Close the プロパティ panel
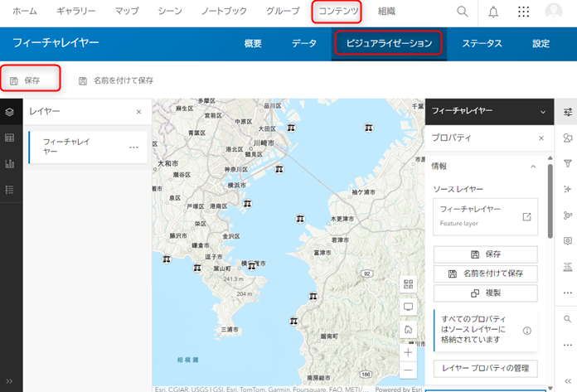Image resolution: width=577 pixels, height=392 pixels. point(541,138)
